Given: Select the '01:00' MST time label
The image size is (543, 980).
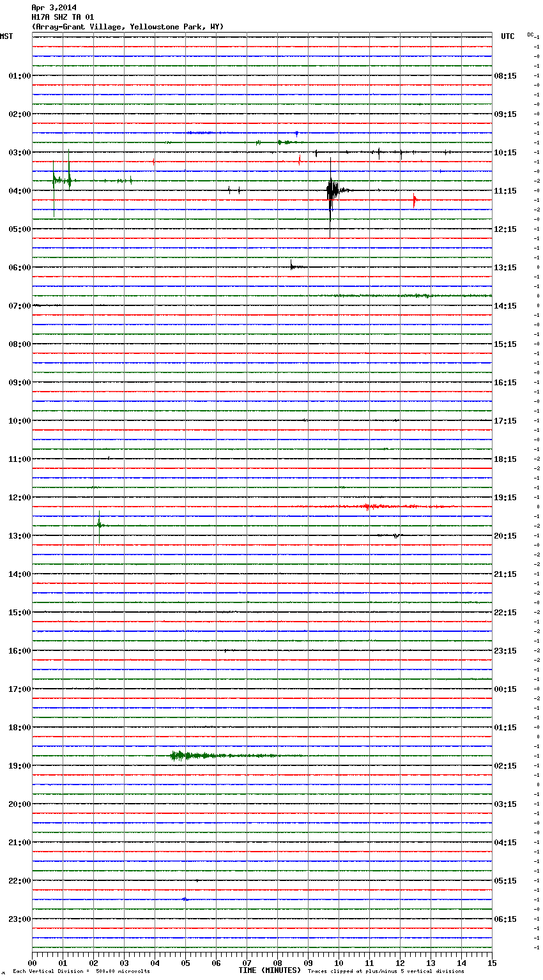Looking at the screenshot, I should click(x=20, y=76).
